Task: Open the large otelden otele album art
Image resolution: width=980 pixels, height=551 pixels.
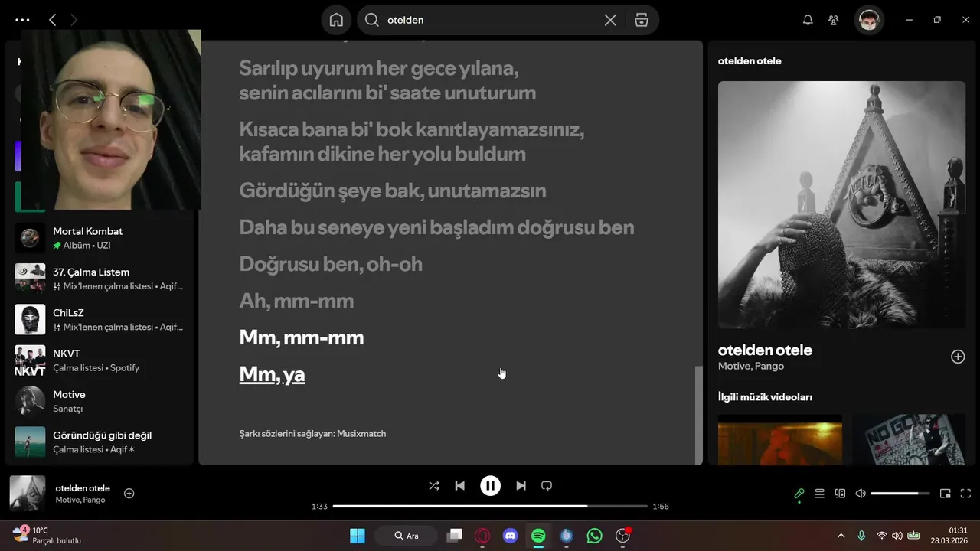Action: pos(841,205)
